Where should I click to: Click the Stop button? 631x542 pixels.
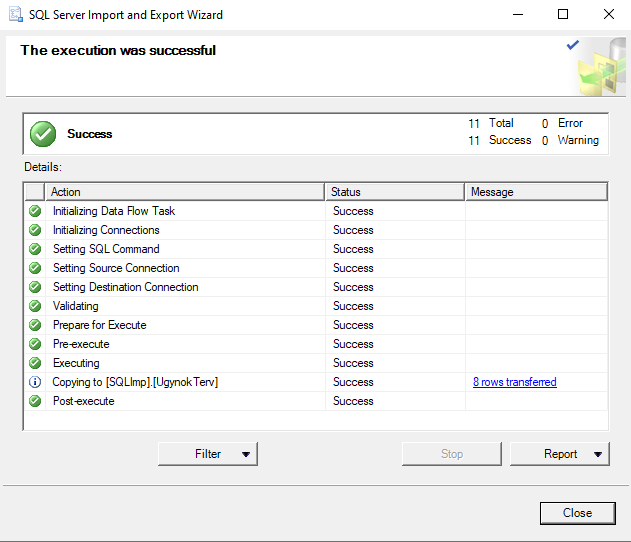[452, 454]
